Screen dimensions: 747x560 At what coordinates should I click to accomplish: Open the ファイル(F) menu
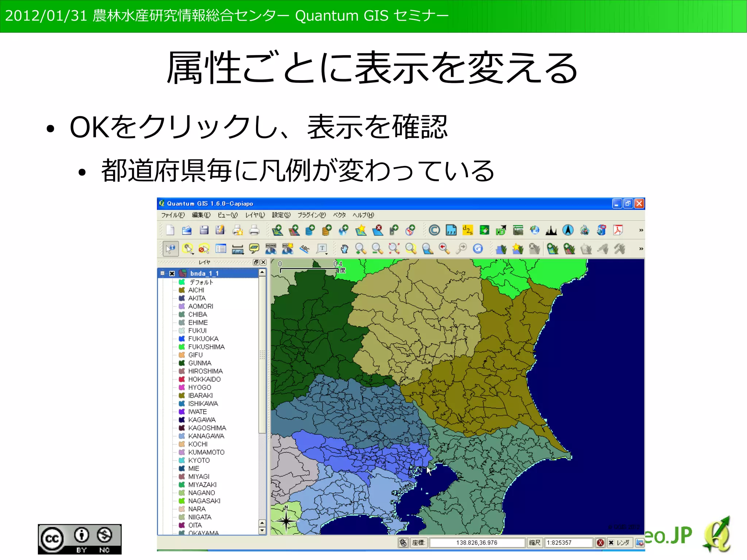tap(173, 215)
